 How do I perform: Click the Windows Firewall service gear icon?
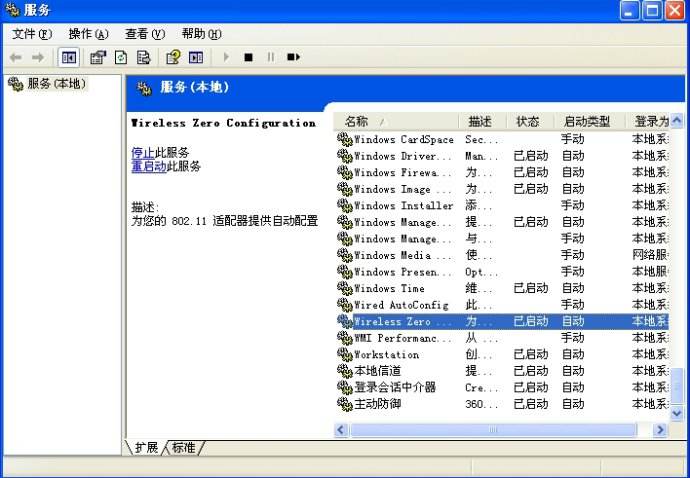click(x=344, y=173)
